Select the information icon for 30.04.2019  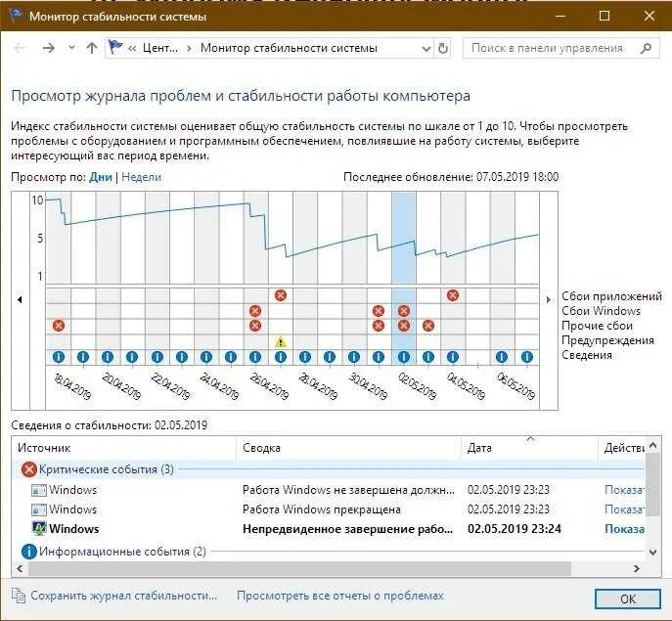coord(353,357)
